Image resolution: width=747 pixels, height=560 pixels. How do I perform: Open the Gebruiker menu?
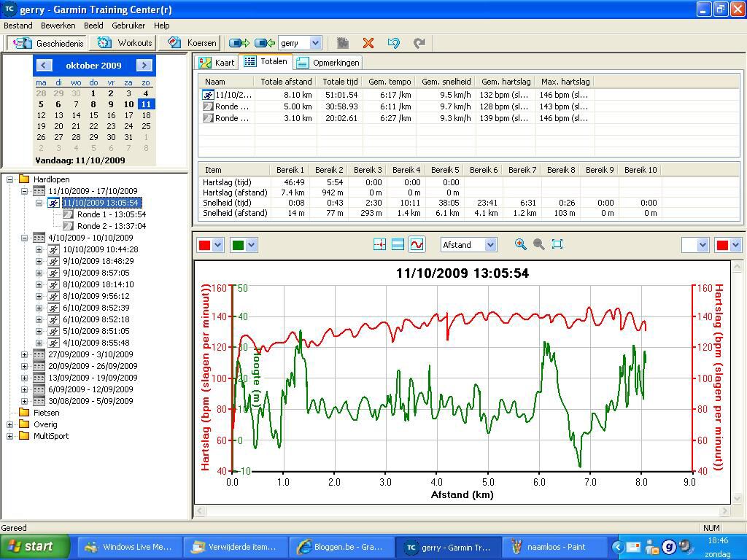tap(128, 26)
